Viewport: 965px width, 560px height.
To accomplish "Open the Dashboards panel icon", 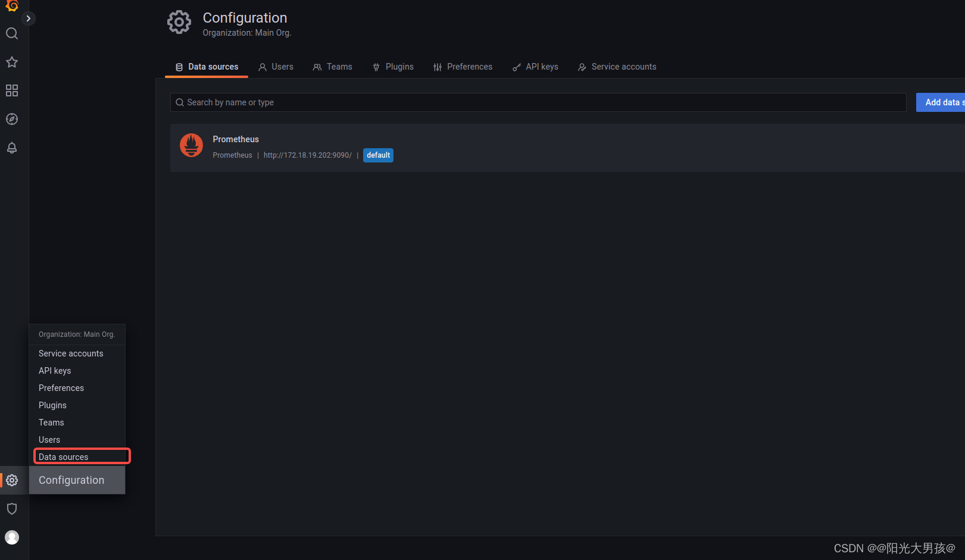I will point(12,90).
